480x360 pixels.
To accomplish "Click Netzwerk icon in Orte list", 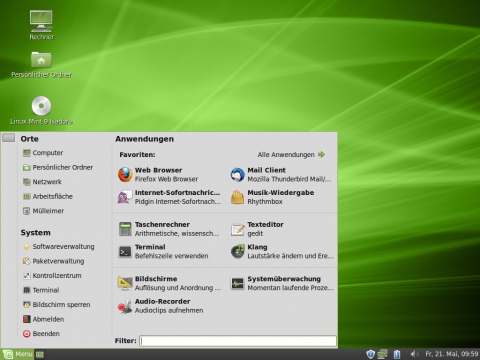I will [x=27, y=182].
